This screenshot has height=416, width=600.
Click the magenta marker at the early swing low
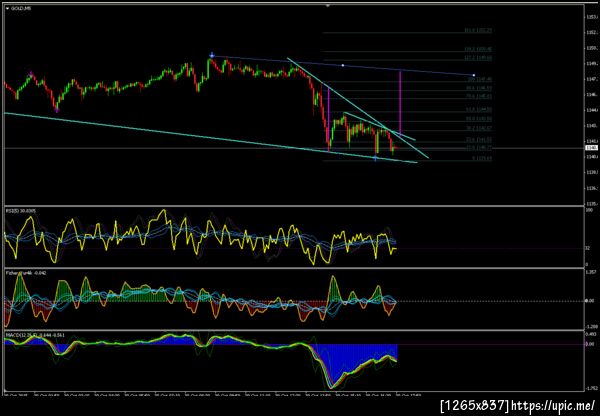[57, 111]
